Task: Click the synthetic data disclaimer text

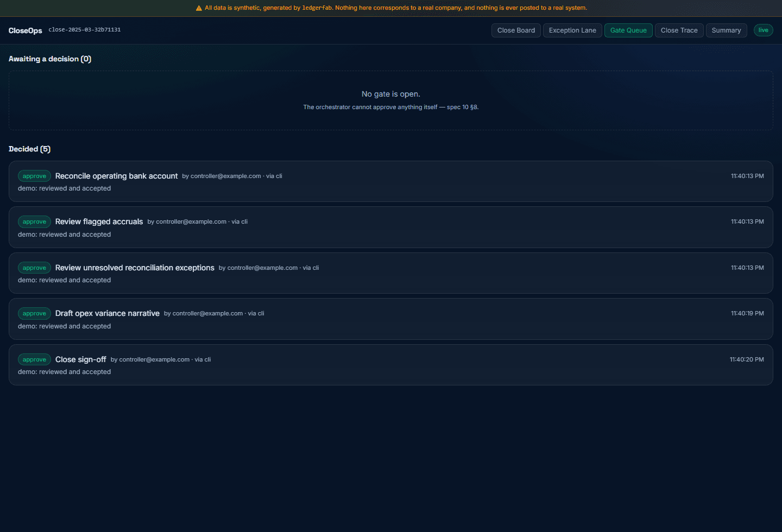Action: tap(396, 8)
